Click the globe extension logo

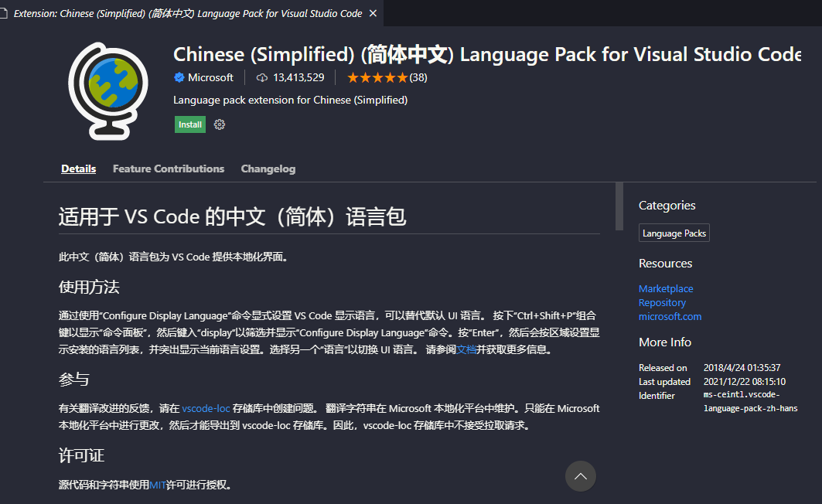click(x=108, y=90)
